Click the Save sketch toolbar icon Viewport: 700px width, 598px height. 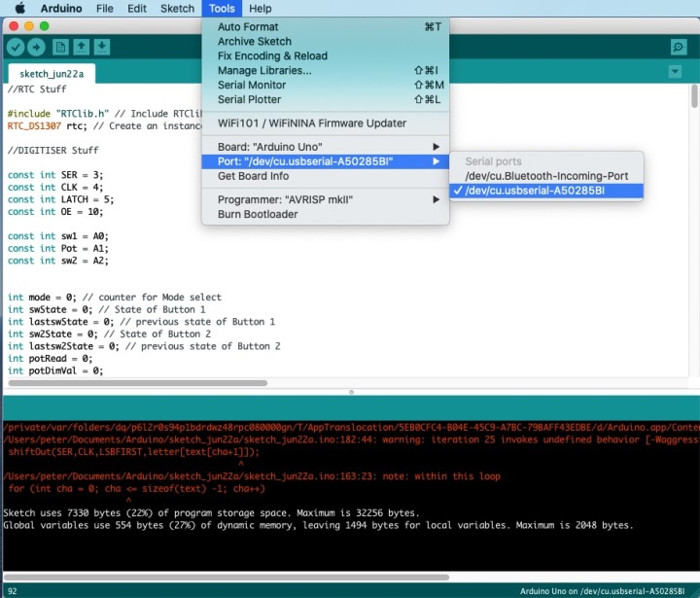pyautogui.click(x=102, y=47)
